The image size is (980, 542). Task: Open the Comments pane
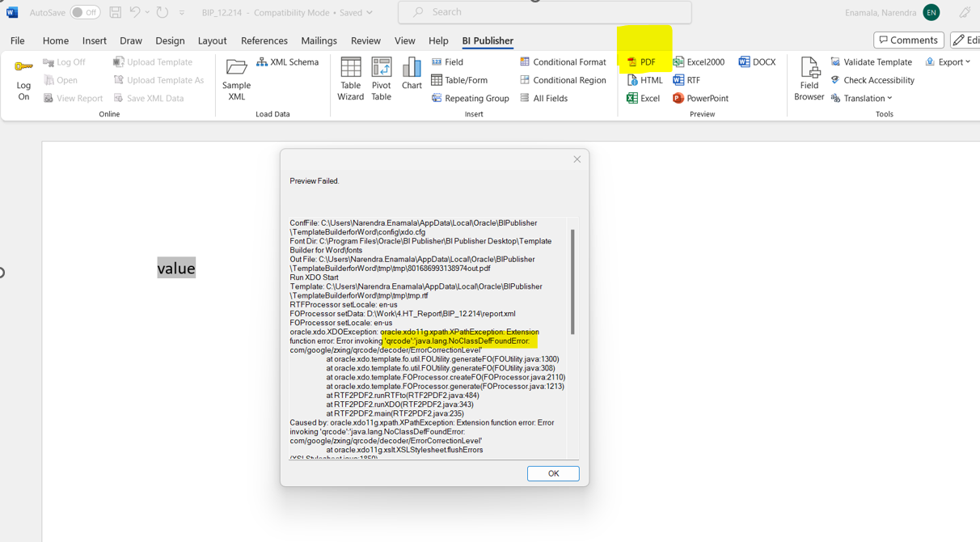pyautogui.click(x=909, y=40)
